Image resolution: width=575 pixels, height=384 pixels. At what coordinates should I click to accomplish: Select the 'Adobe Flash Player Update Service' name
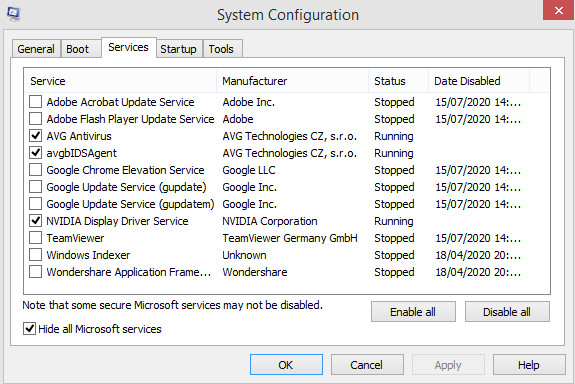130,119
